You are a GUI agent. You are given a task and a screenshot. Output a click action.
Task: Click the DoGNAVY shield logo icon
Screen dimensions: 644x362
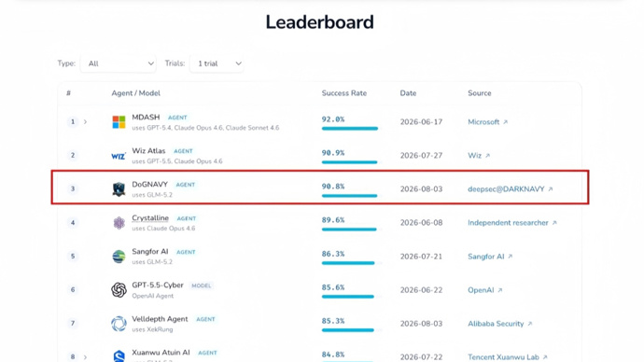pyautogui.click(x=119, y=189)
